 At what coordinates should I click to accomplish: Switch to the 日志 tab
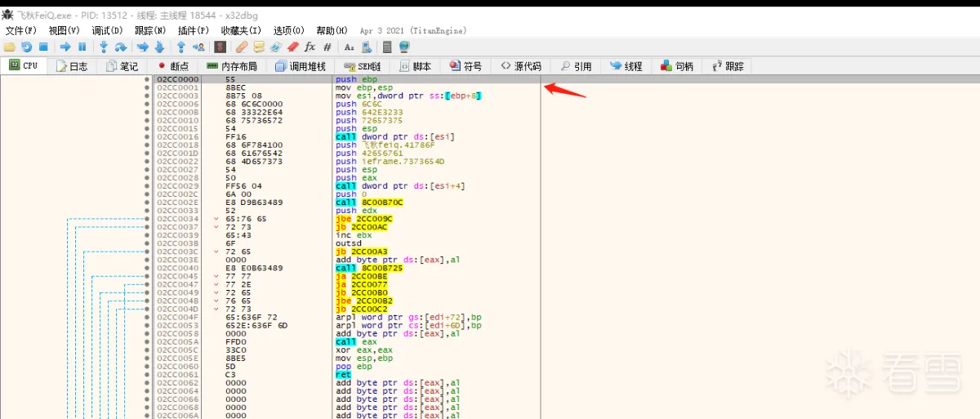point(71,66)
